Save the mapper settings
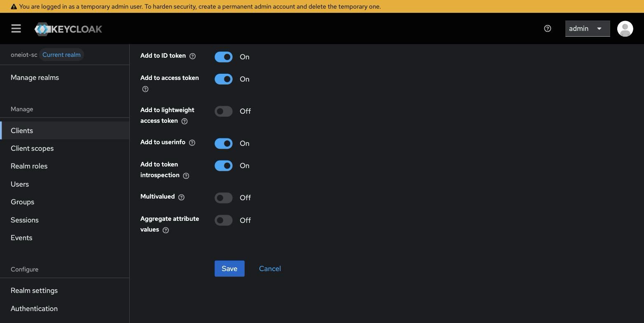 229,269
